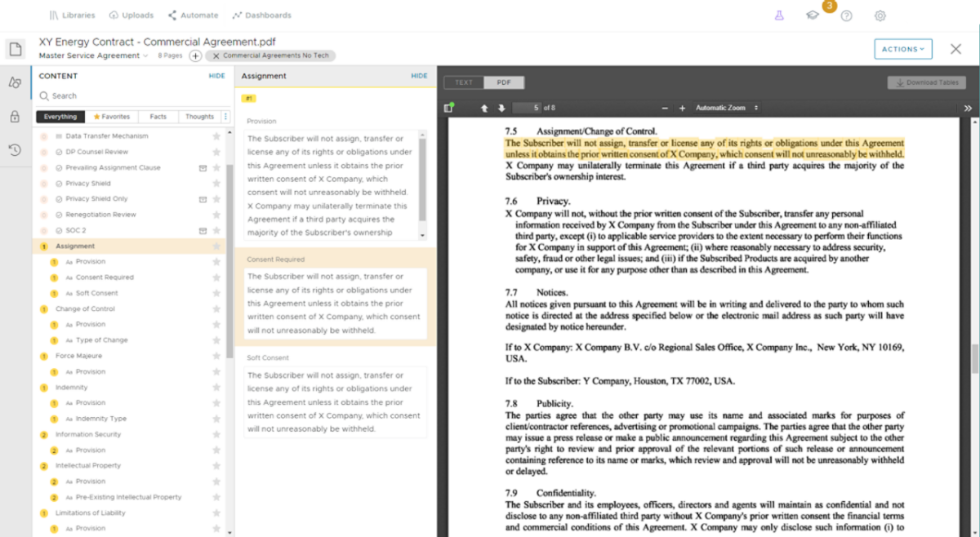
Task: Star the Privacy Shield item
Action: click(x=216, y=184)
